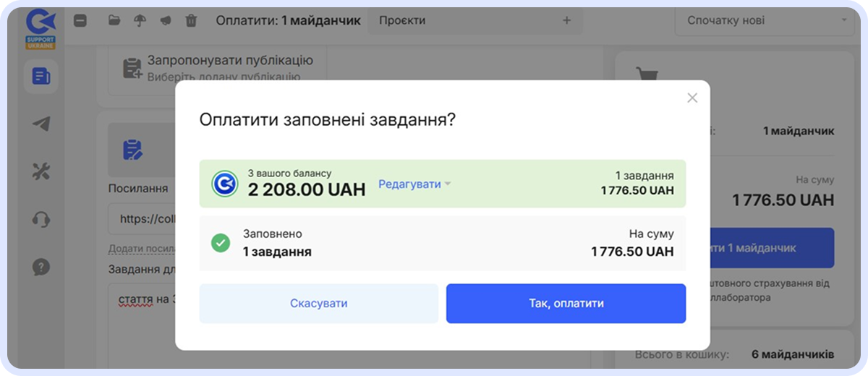Expand the Редагувати balance dropdown
Viewport: 868px width, 376px height.
[x=414, y=184]
